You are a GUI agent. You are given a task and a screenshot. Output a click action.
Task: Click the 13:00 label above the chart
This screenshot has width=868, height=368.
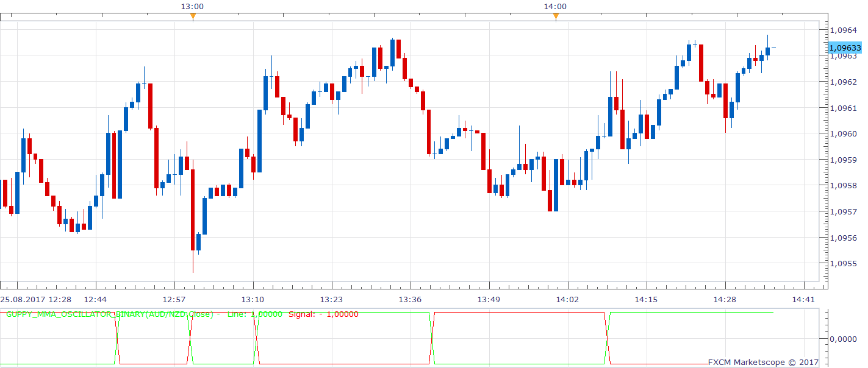pos(192,6)
